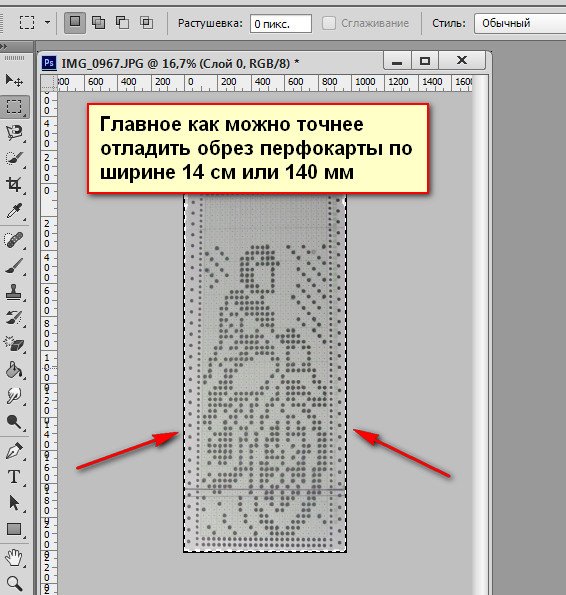Click the toolbox grip handle
Screen dimensions: 566x595
[x=14, y=58]
